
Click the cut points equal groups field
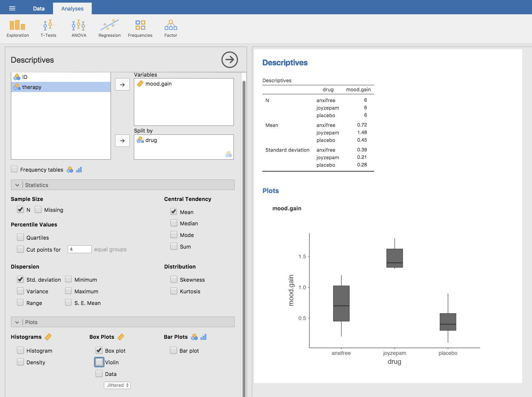80,249
